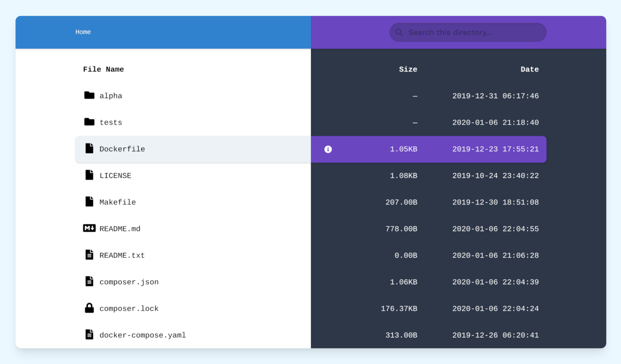This screenshot has height=364, width=621.
Task: Select the composer.lock file row
Action: click(x=129, y=308)
